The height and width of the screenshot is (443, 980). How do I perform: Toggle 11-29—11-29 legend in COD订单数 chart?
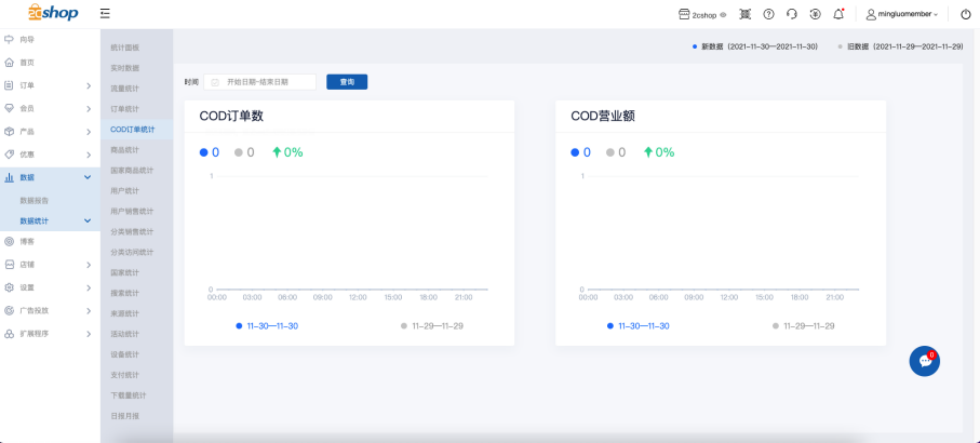432,326
